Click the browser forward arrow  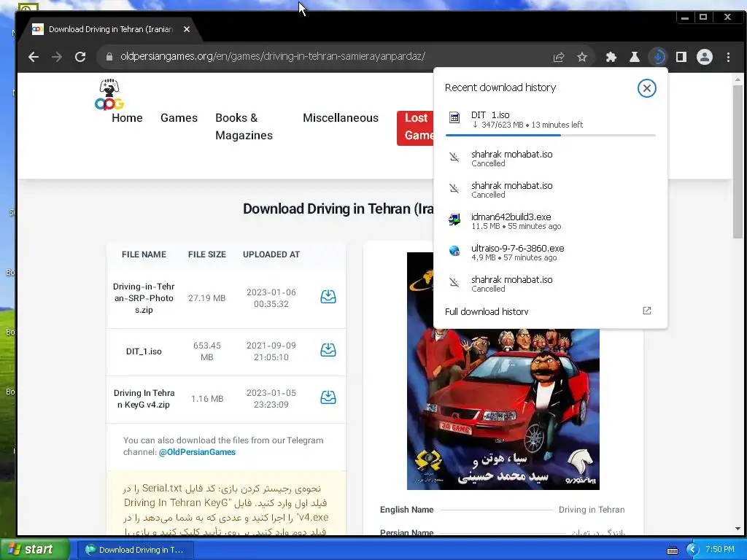[57, 57]
